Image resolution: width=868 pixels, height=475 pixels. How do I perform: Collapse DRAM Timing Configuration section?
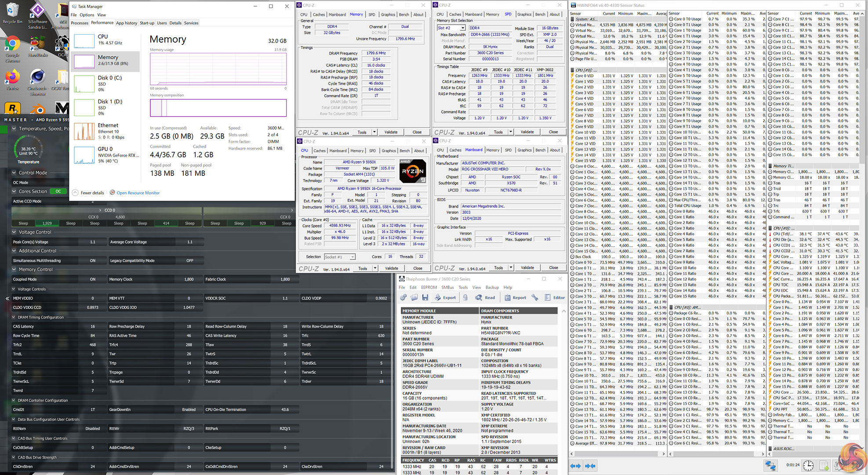pos(14,317)
